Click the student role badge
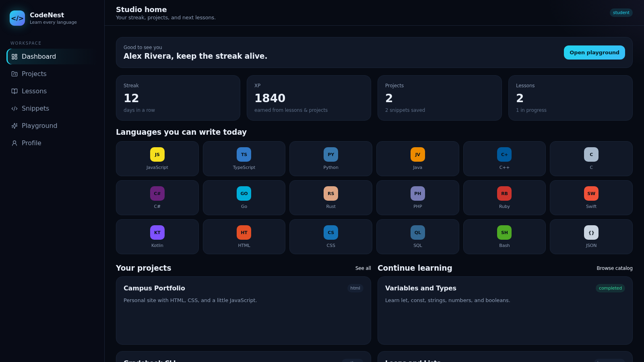 [621, 13]
